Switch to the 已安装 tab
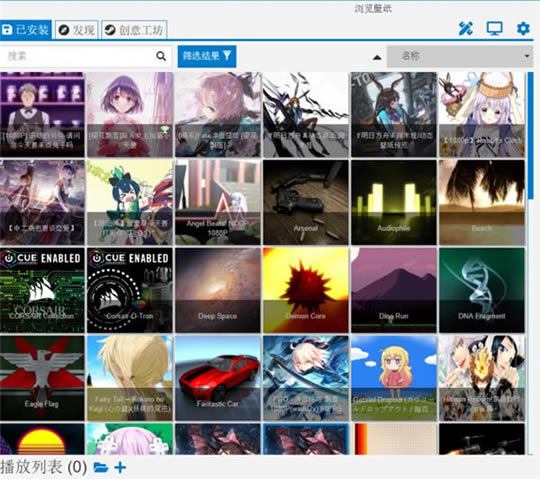 pos(25,30)
